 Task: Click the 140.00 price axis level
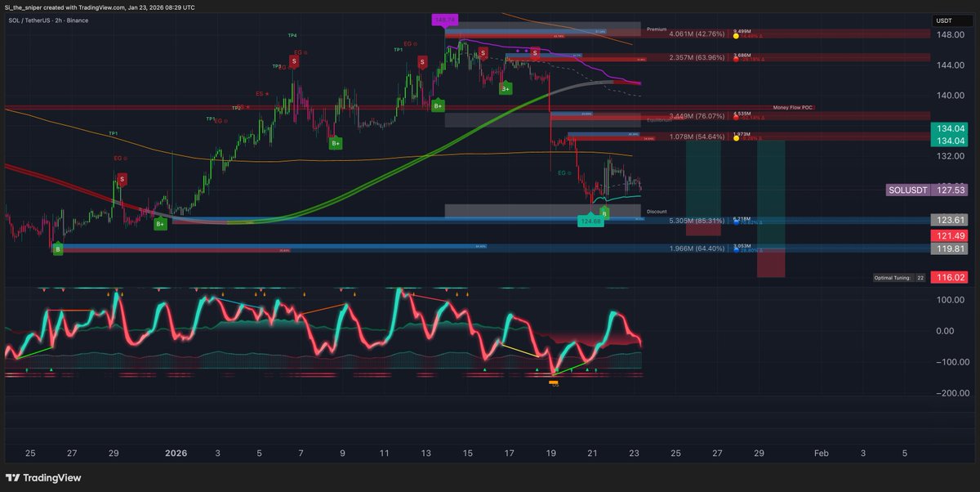pyautogui.click(x=951, y=95)
